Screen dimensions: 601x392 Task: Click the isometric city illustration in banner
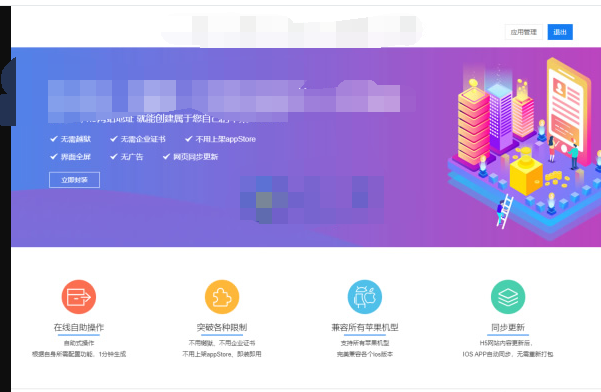point(524,148)
